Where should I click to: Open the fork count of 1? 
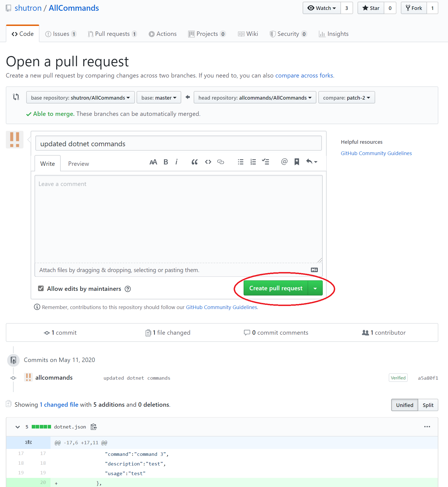[433, 8]
